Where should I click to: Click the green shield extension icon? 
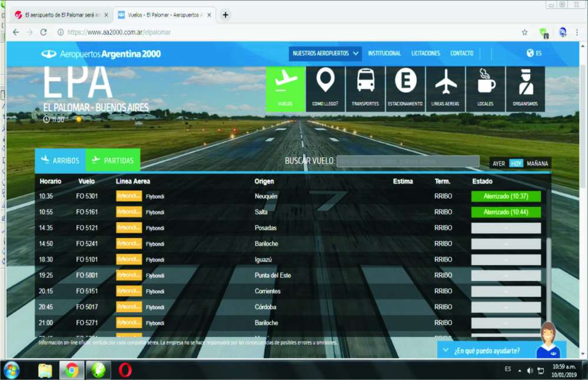[544, 33]
